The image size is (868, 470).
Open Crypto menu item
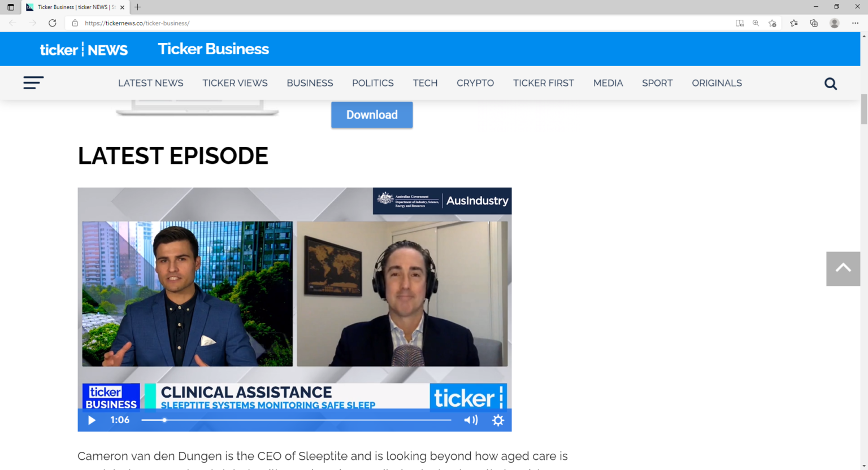[x=475, y=83]
